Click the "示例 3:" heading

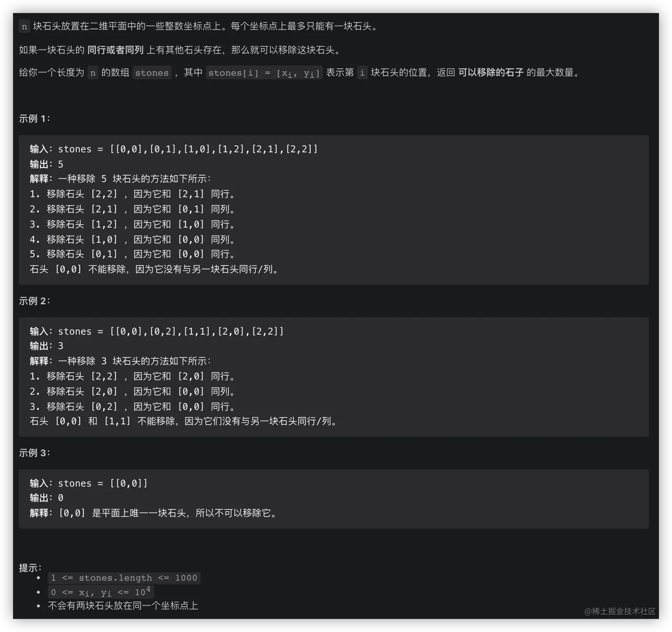[x=35, y=453]
